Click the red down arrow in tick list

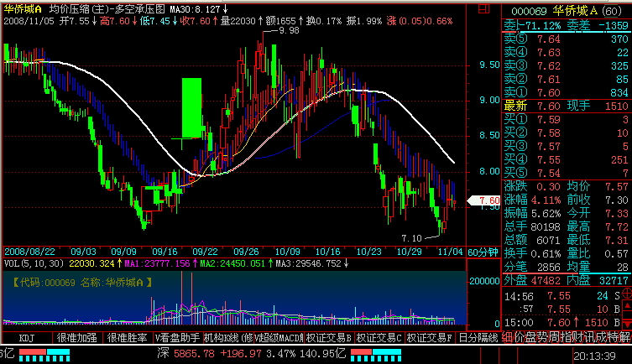click(627, 324)
